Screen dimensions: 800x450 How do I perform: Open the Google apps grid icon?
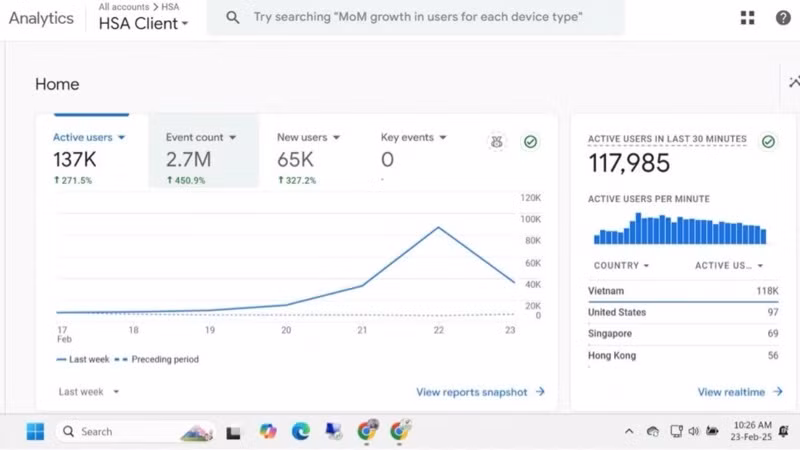click(747, 18)
